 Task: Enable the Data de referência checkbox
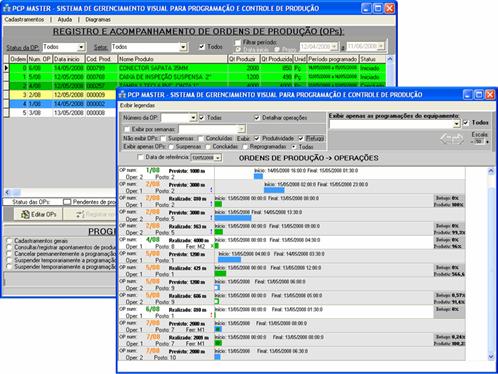141,157
